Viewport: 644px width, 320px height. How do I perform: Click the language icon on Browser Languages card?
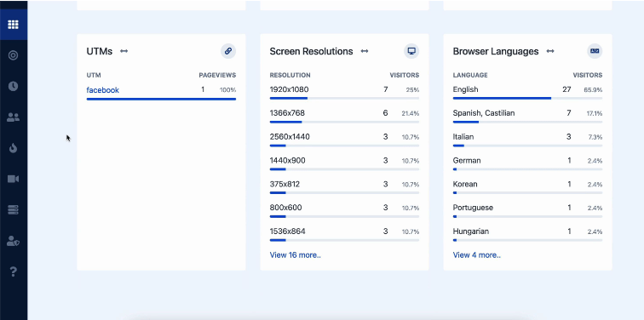[x=595, y=51]
